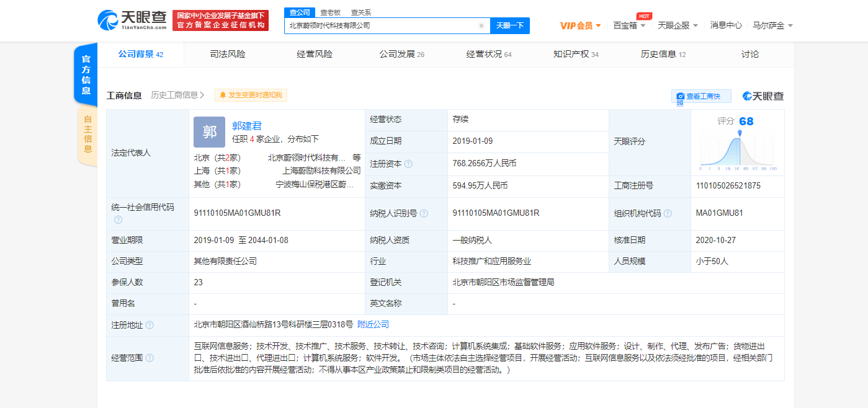This screenshot has height=408, width=868.
Task: Open help icon next to 注册地址
Action: pos(150,325)
